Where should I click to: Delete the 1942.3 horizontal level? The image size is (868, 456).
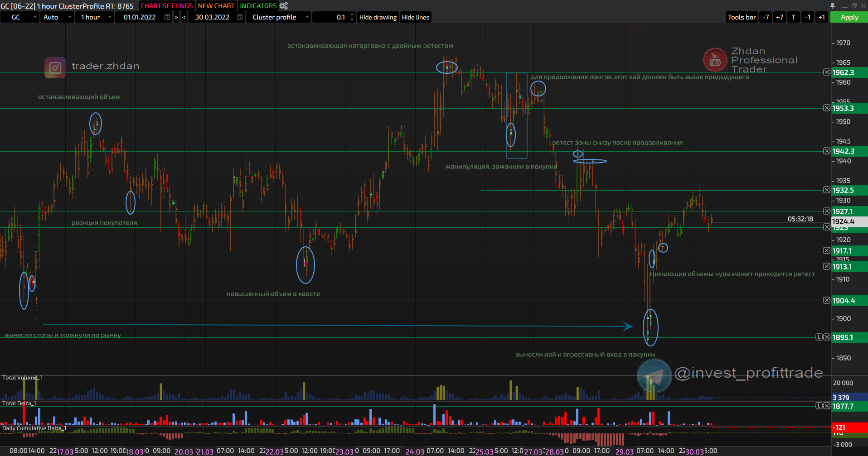(x=827, y=151)
